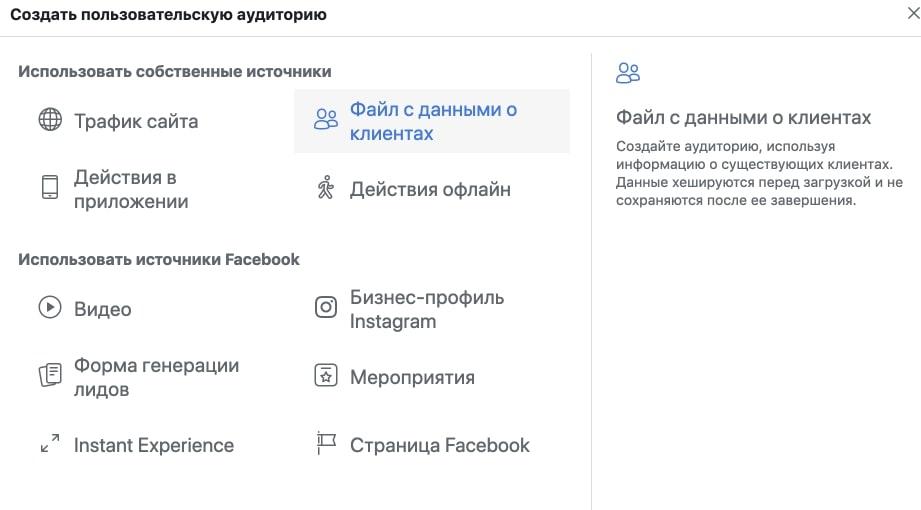The width and height of the screenshot is (921, 510).
Task: Click the globe icon for Трафик сайта
Action: point(50,119)
